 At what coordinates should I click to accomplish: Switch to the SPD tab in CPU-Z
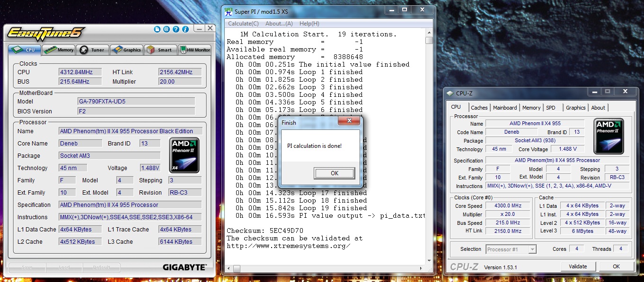tap(551, 108)
